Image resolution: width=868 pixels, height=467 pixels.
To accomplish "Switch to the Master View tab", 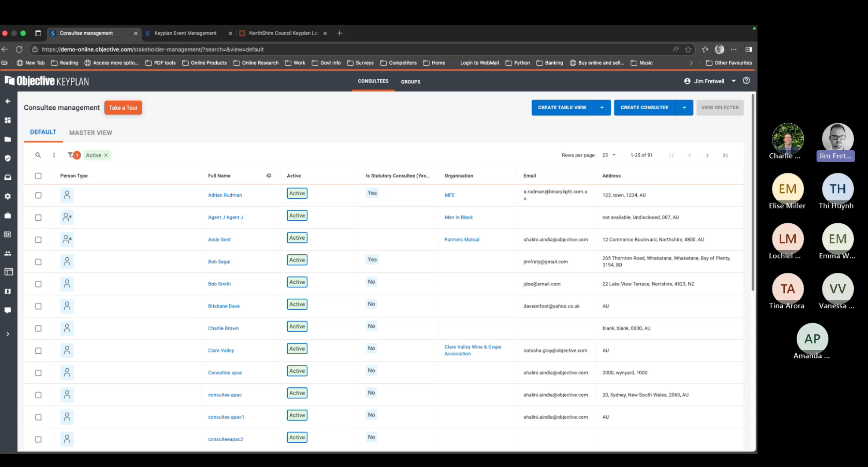I will click(x=90, y=133).
